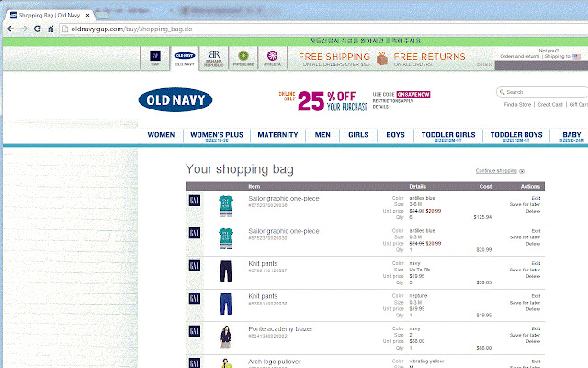Click the $125.94 cost value
Image resolution: width=588 pixels, height=368 pixels.
482,217
